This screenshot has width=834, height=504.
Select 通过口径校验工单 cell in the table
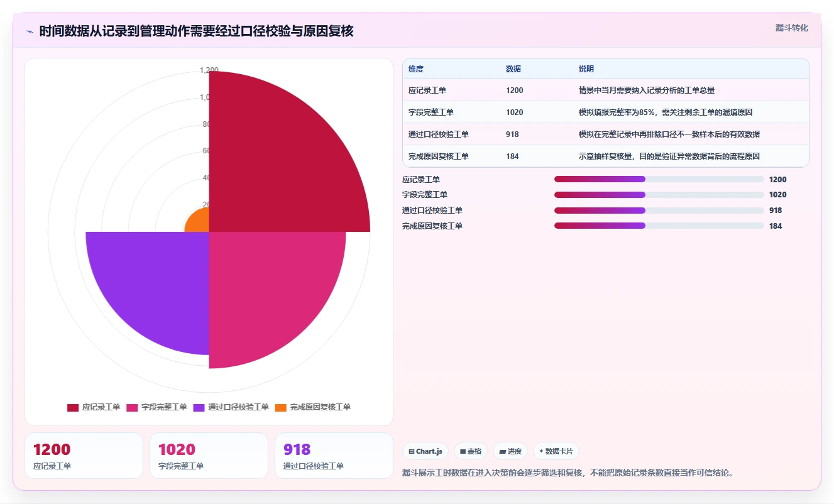[x=439, y=134]
